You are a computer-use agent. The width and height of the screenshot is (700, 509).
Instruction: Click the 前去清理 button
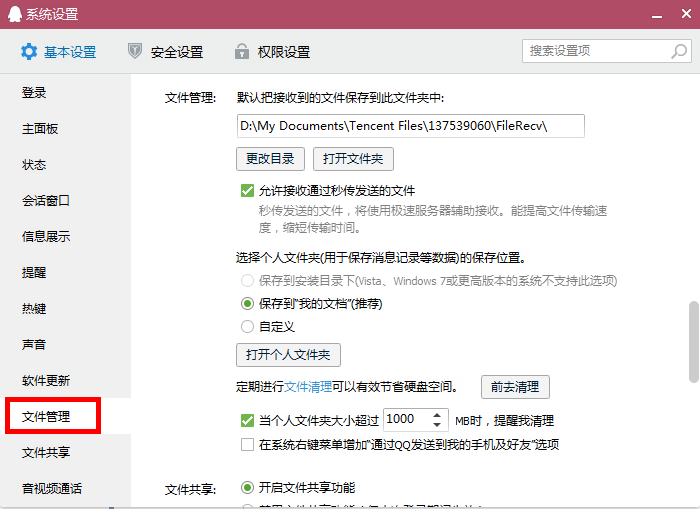515,387
